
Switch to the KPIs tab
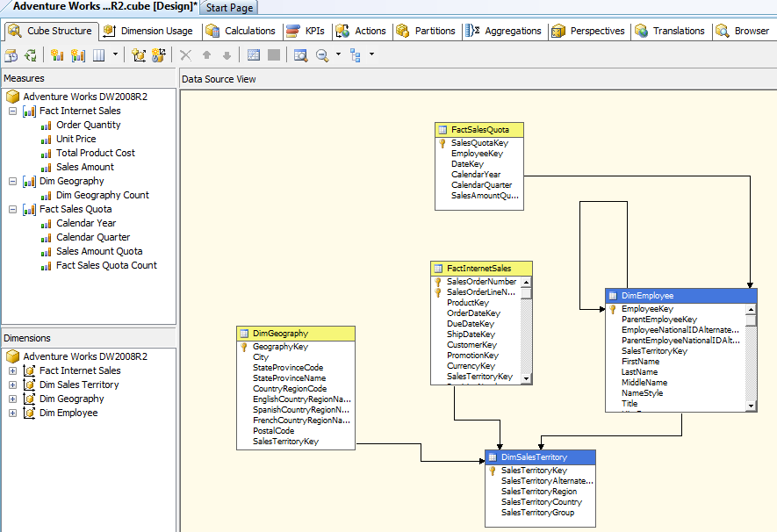(306, 31)
